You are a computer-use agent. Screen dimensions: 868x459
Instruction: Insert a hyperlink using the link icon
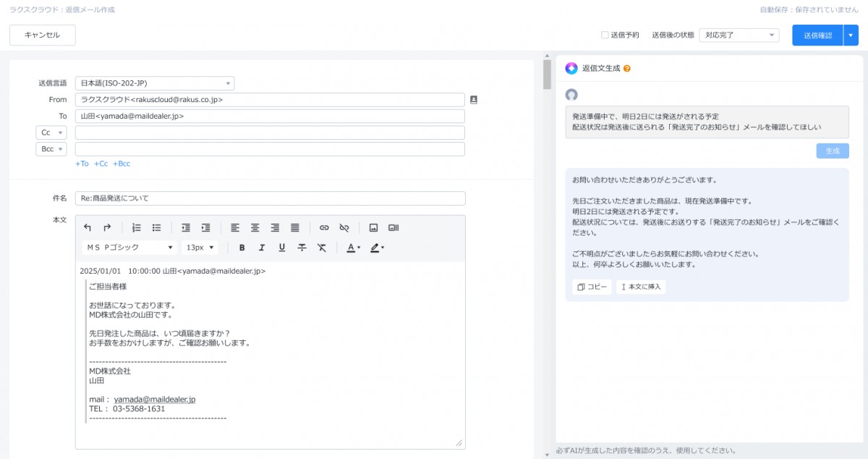tap(324, 227)
